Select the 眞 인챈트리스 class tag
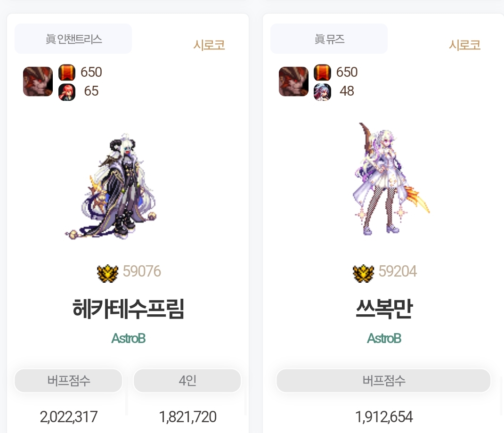The width and height of the screenshot is (504, 433). click(73, 39)
